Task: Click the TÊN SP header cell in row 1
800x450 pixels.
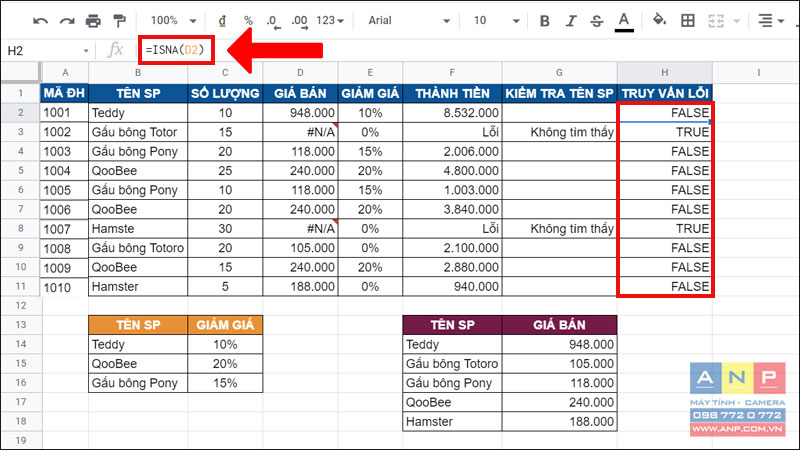Action: pyautogui.click(x=138, y=93)
